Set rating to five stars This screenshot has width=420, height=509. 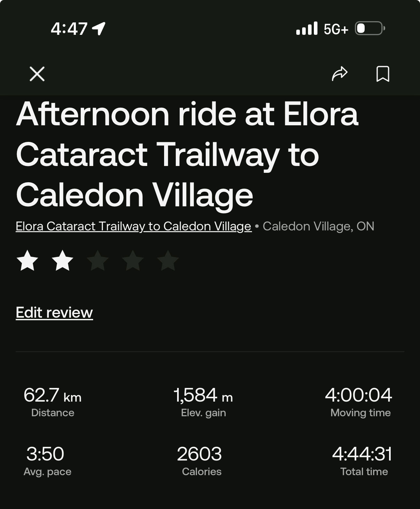pos(168,260)
